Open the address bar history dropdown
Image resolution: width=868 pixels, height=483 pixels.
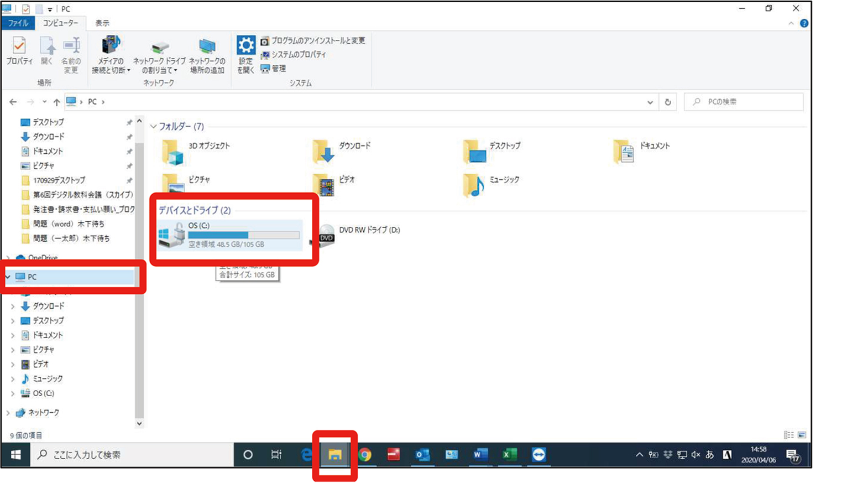[x=650, y=102]
